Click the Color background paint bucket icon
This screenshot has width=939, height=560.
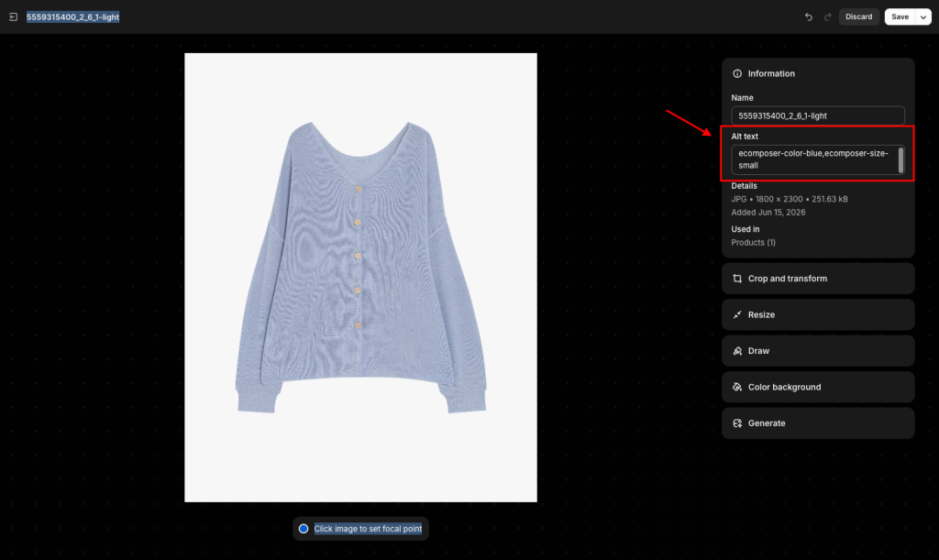pos(737,387)
